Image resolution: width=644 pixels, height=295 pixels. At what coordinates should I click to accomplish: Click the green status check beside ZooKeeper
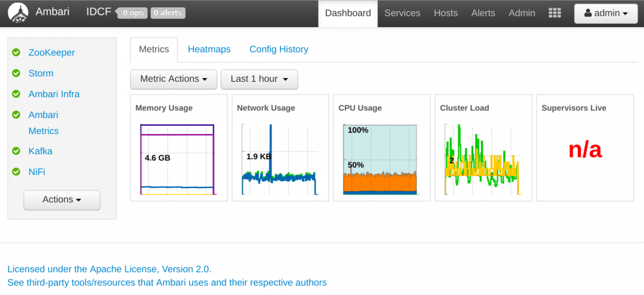point(16,53)
